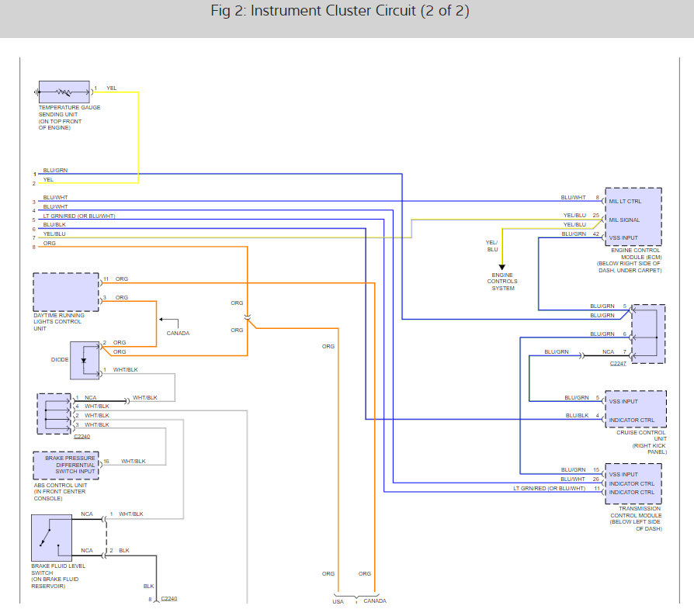Click the BLK label above the bottom C2240
Image resolution: width=694 pixels, height=616 pixels.
coord(149,586)
